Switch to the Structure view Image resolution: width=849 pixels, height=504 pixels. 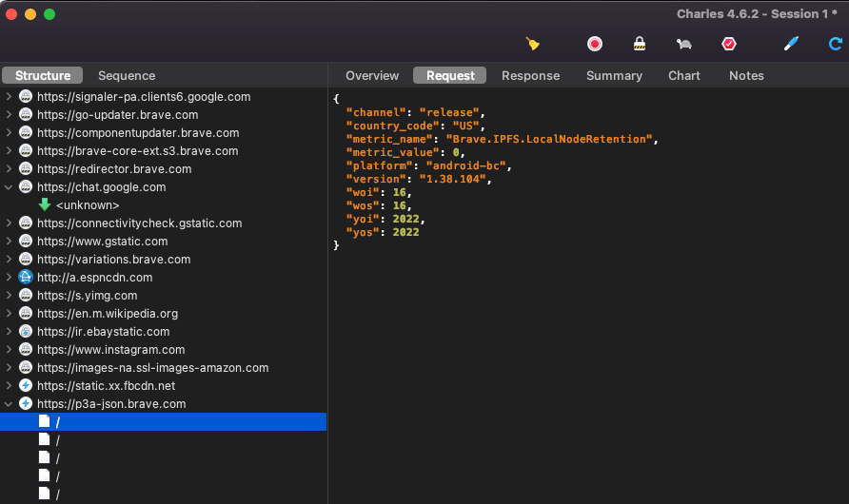click(43, 75)
